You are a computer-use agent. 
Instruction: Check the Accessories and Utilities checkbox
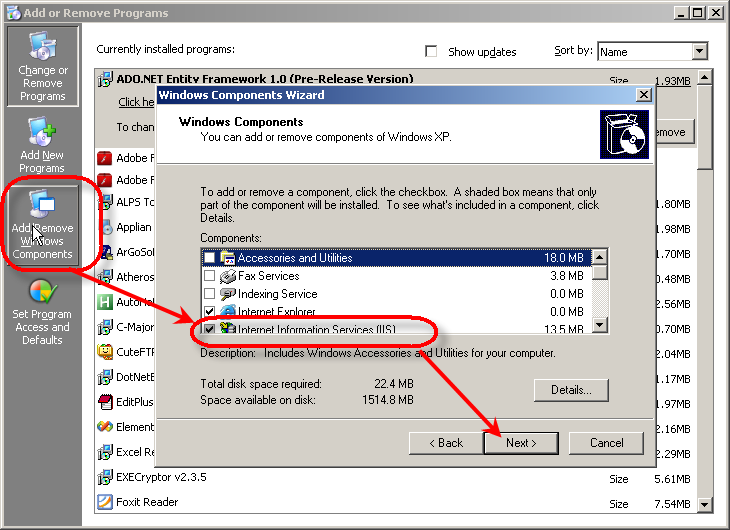(x=210, y=258)
